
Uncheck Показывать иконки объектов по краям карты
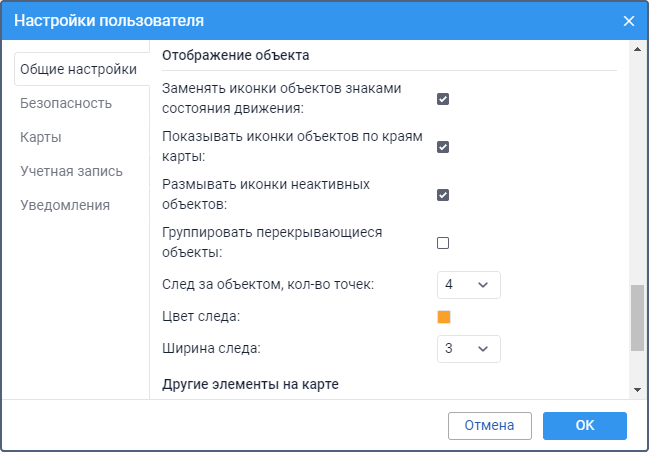pyautogui.click(x=443, y=147)
